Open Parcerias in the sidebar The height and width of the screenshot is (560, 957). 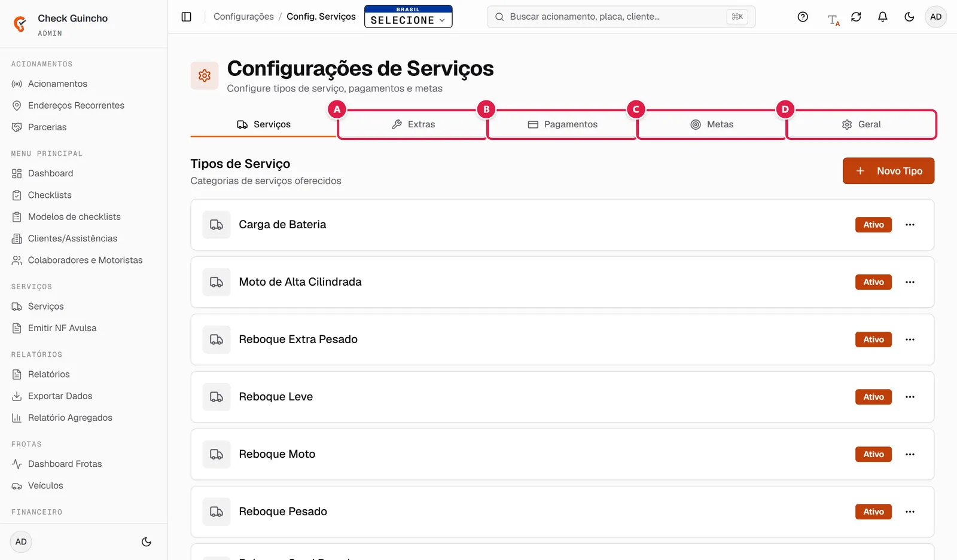click(47, 127)
